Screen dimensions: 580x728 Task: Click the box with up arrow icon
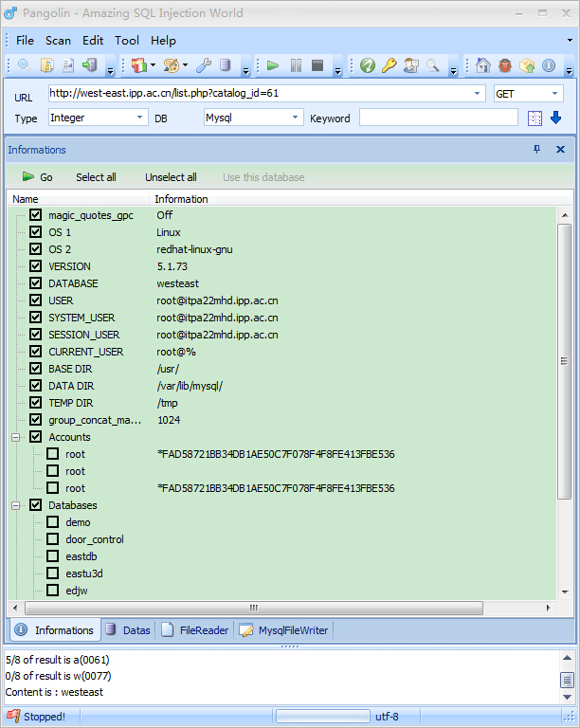(527, 65)
